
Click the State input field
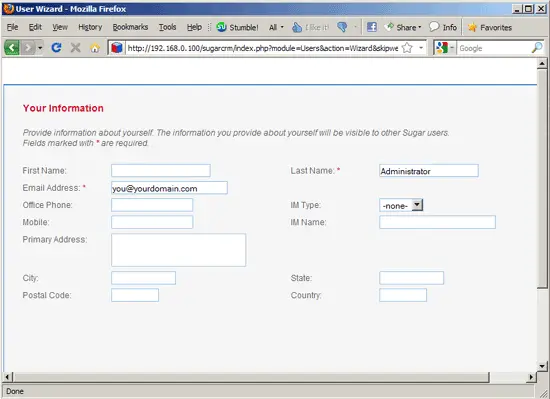click(411, 278)
